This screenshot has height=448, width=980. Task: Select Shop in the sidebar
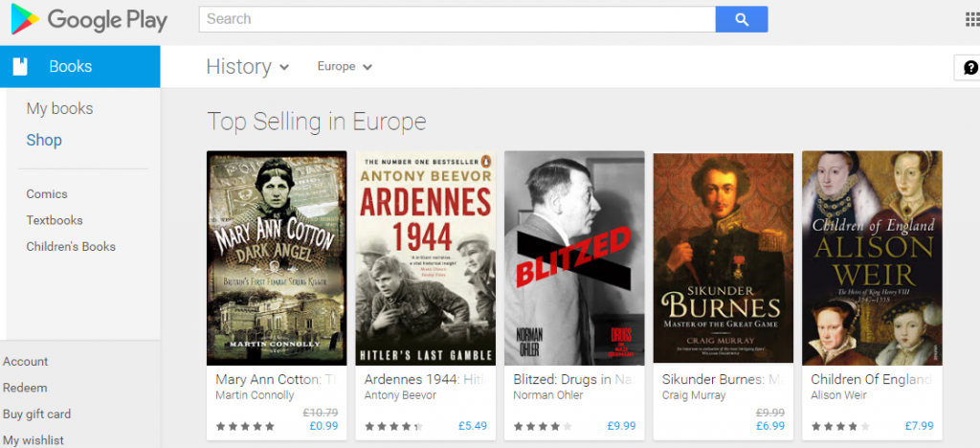[x=44, y=140]
